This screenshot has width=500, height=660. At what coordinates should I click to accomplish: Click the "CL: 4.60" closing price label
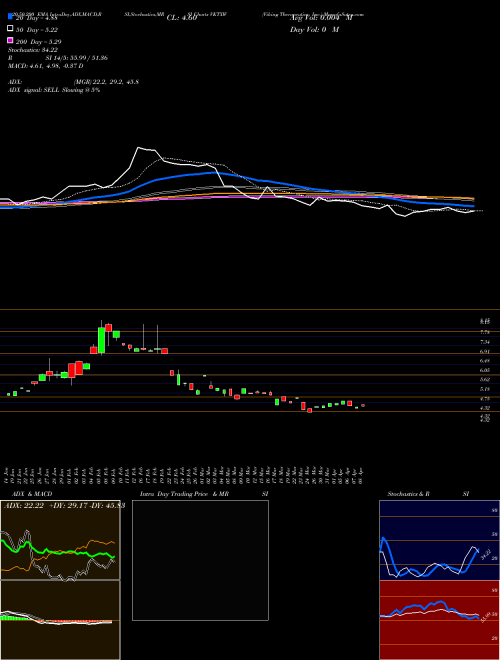coord(182,18)
